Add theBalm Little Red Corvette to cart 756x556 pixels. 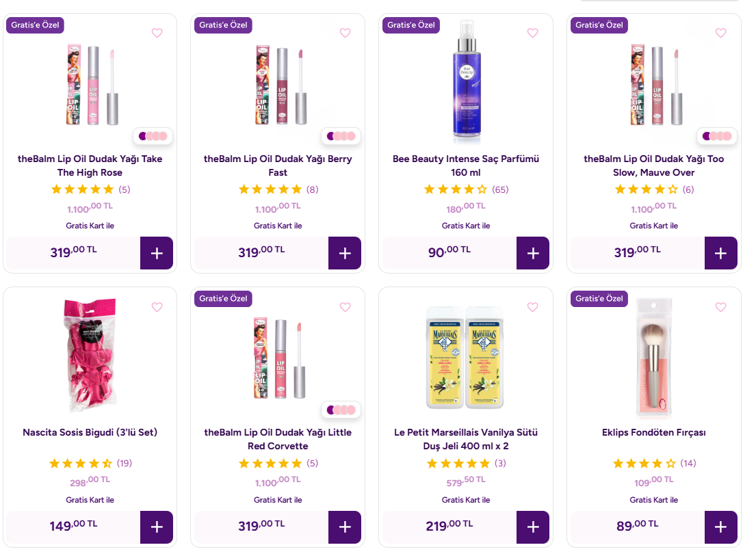[345, 527]
